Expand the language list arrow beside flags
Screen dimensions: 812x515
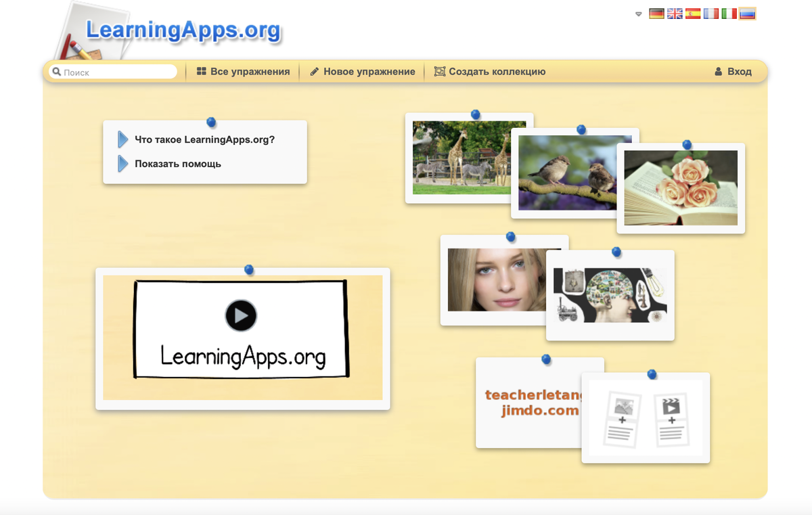(x=638, y=14)
